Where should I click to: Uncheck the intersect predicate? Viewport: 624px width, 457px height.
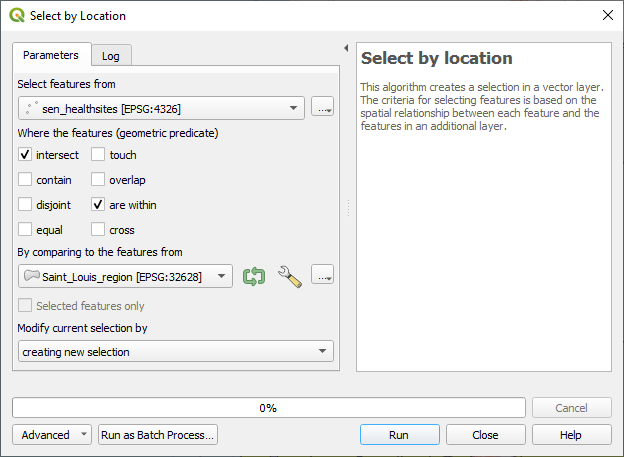pos(25,155)
